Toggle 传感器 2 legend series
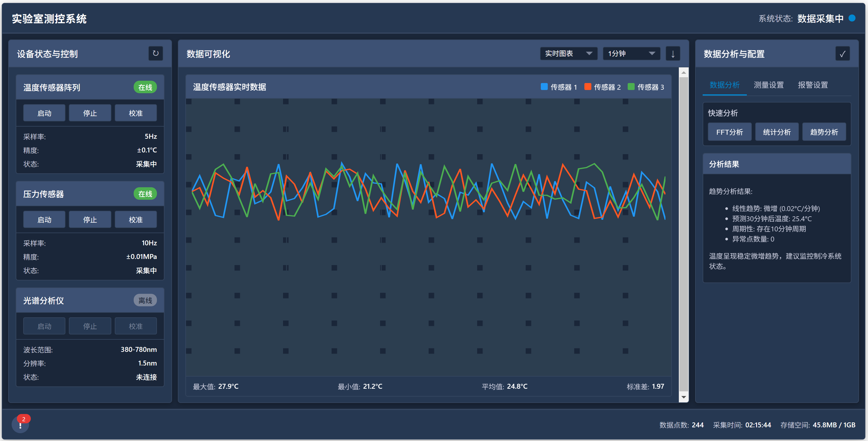 602,87
